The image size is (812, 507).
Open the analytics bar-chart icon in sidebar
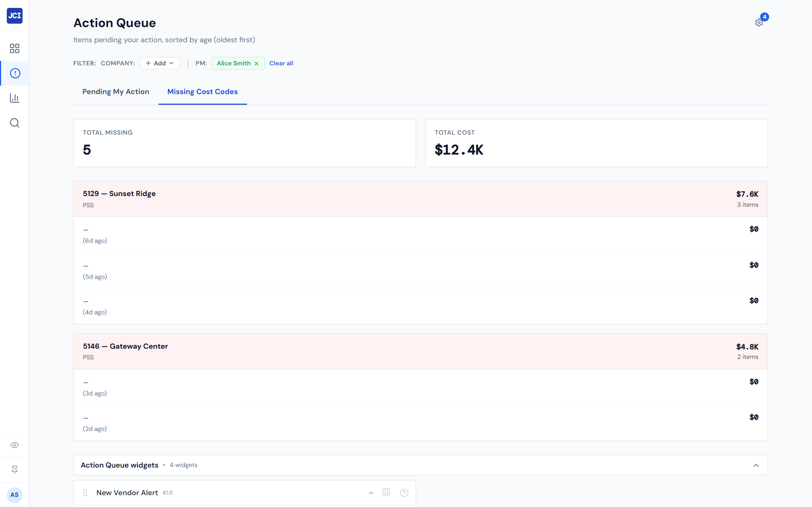coord(14,98)
